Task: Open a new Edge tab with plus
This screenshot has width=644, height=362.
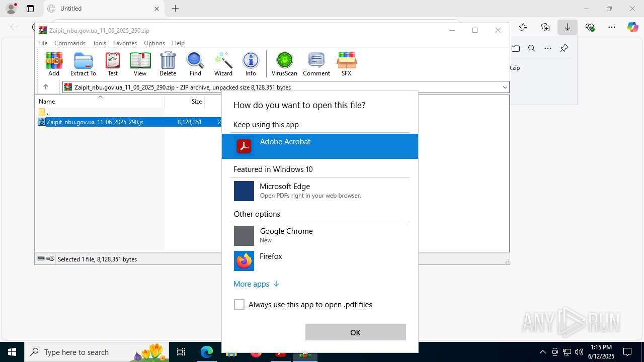Action: point(175,9)
